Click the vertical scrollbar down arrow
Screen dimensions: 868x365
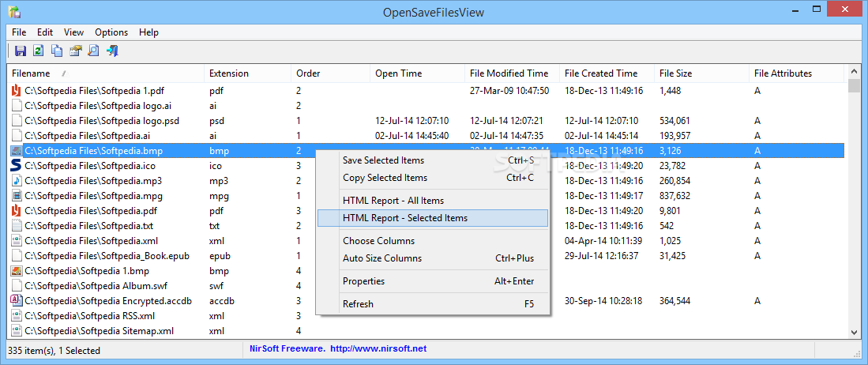coord(854,332)
